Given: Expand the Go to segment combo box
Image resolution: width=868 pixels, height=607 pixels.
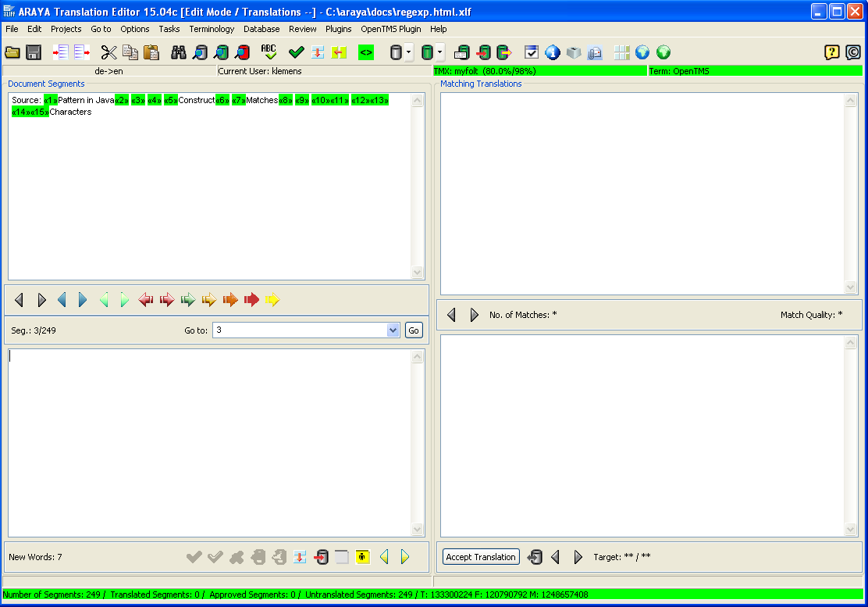Looking at the screenshot, I should tap(393, 330).
